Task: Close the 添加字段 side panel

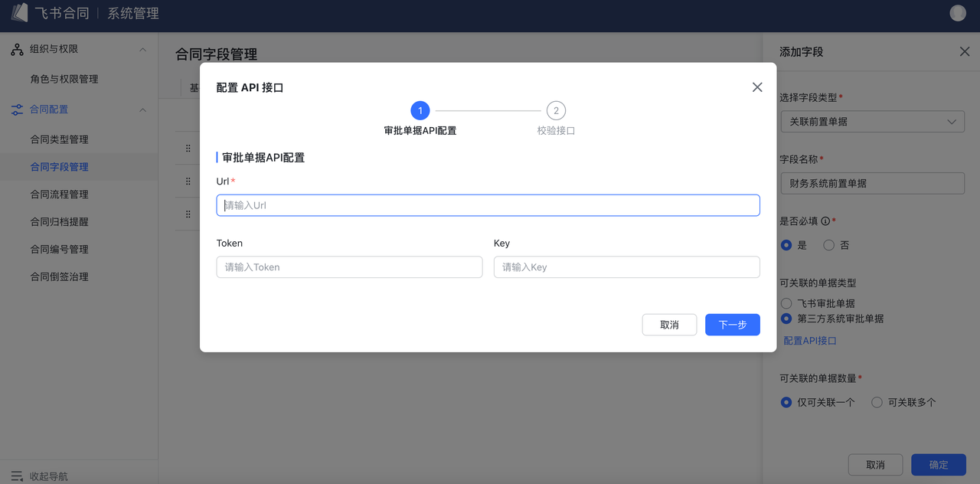Action: coord(964,52)
